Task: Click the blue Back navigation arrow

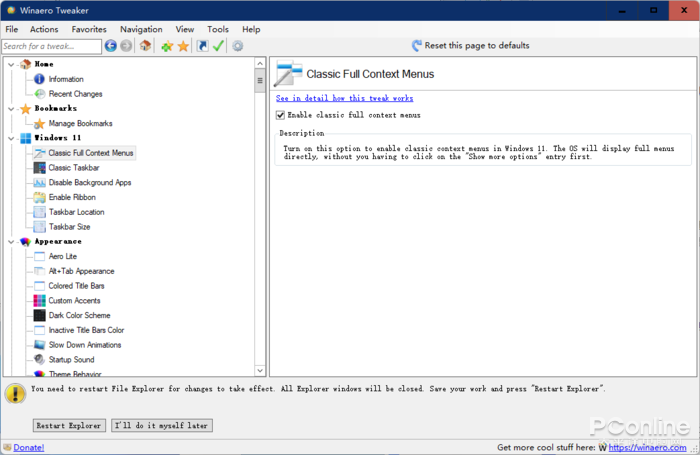Action: point(111,46)
